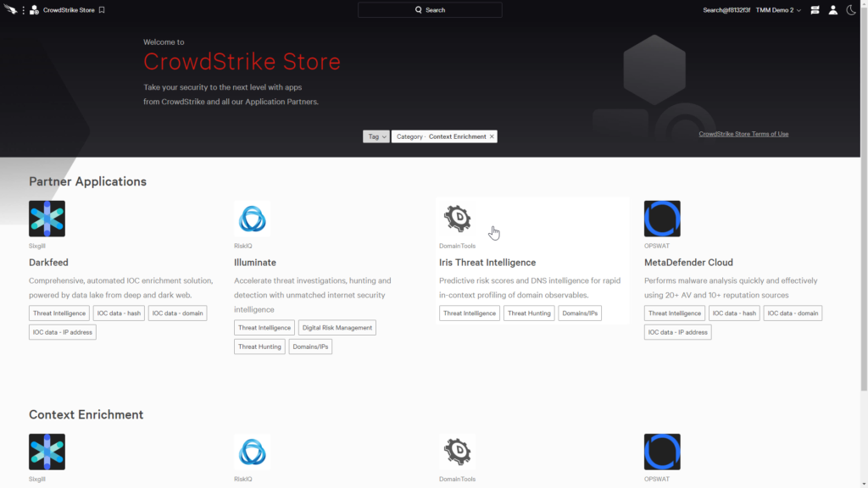868x488 pixels.
Task: Click the Context Enrichment section heading
Action: [x=86, y=414]
